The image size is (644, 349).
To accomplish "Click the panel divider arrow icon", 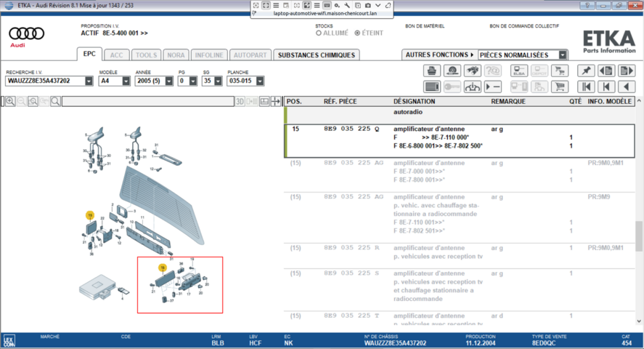I will point(276,101).
